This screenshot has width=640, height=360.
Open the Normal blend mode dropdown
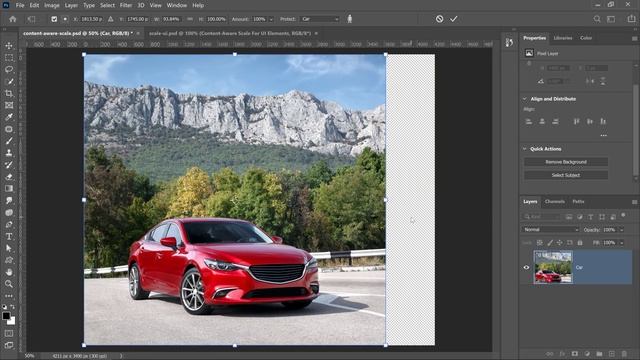(x=551, y=229)
